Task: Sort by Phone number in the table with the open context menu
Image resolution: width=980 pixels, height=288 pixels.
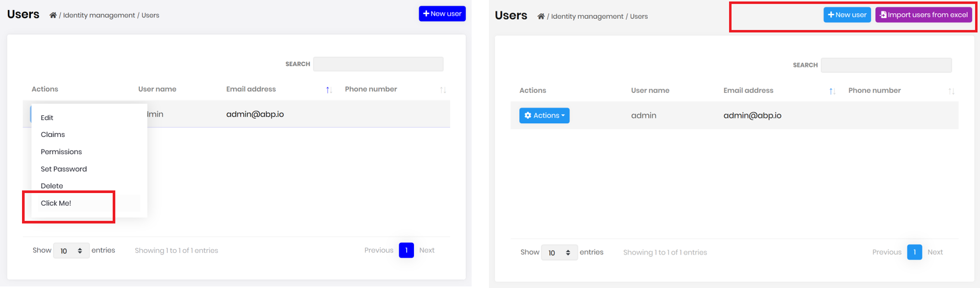Action: click(443, 90)
